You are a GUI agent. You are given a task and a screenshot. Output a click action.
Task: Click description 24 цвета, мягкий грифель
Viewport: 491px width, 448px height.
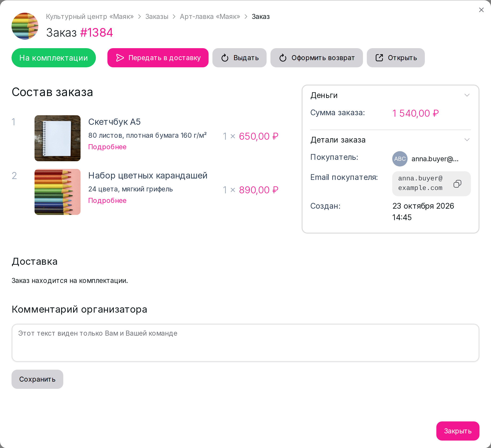coord(130,189)
